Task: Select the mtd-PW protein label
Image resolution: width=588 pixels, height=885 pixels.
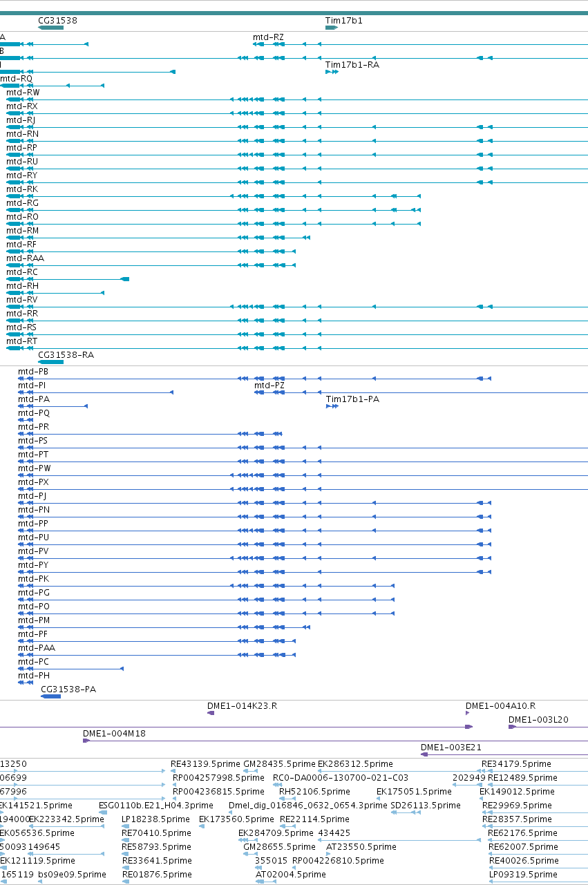Action: click(x=35, y=468)
